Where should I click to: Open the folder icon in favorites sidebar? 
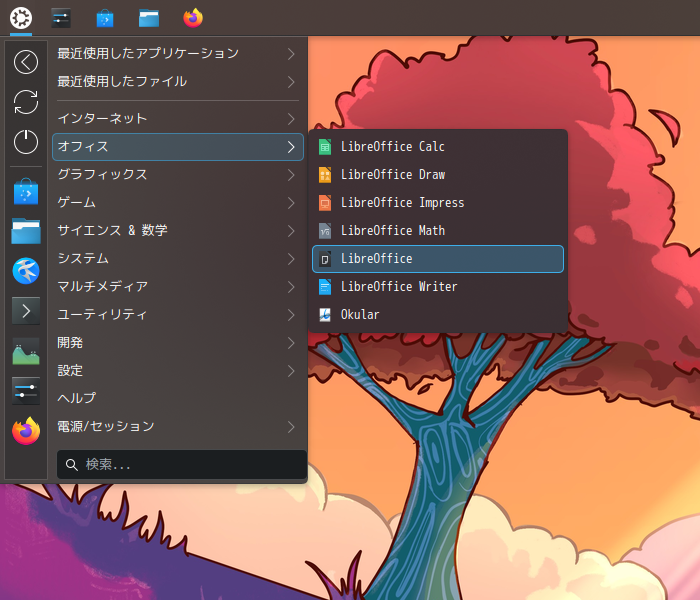pyautogui.click(x=26, y=231)
